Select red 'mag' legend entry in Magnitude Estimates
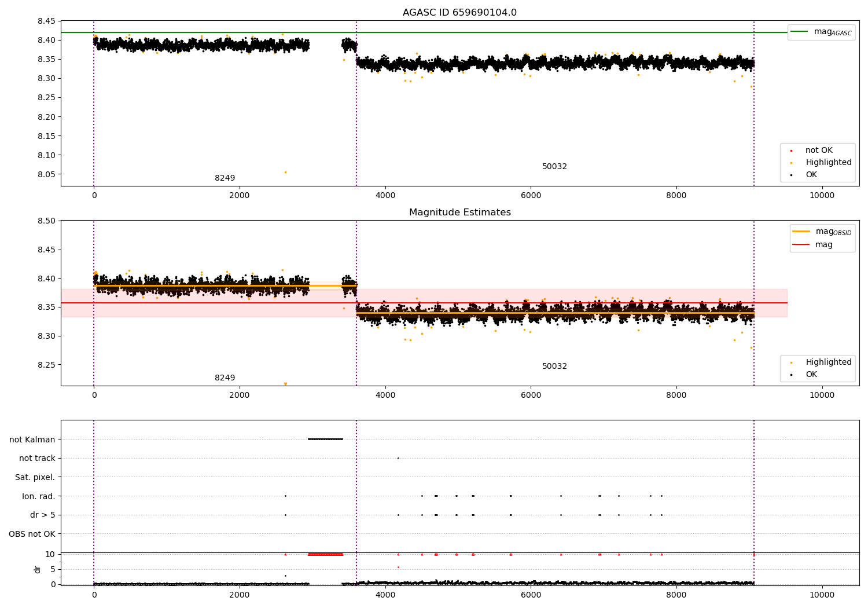 pyautogui.click(x=824, y=244)
